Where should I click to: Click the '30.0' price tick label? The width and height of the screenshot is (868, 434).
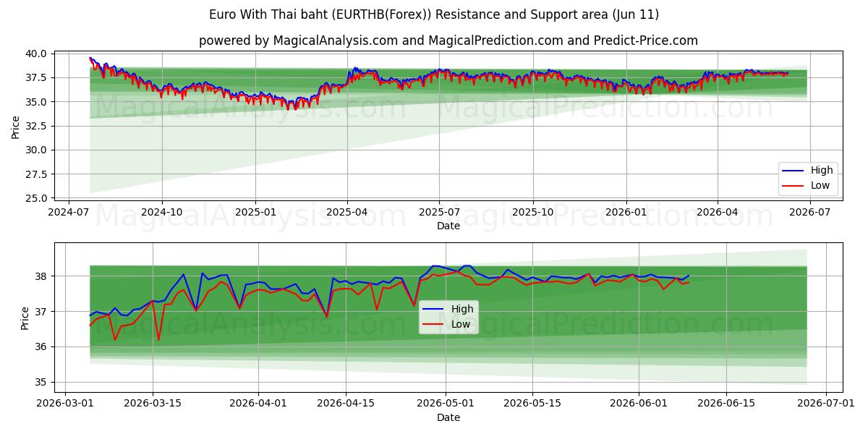(x=38, y=150)
